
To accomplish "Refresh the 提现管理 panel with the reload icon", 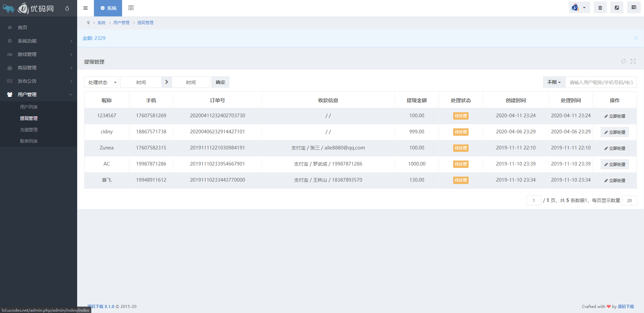I will click(624, 62).
